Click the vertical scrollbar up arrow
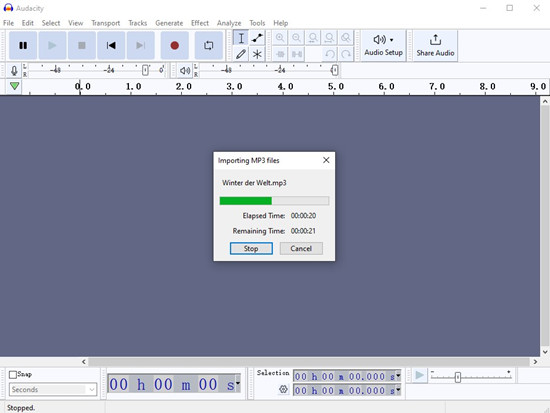 point(545,101)
